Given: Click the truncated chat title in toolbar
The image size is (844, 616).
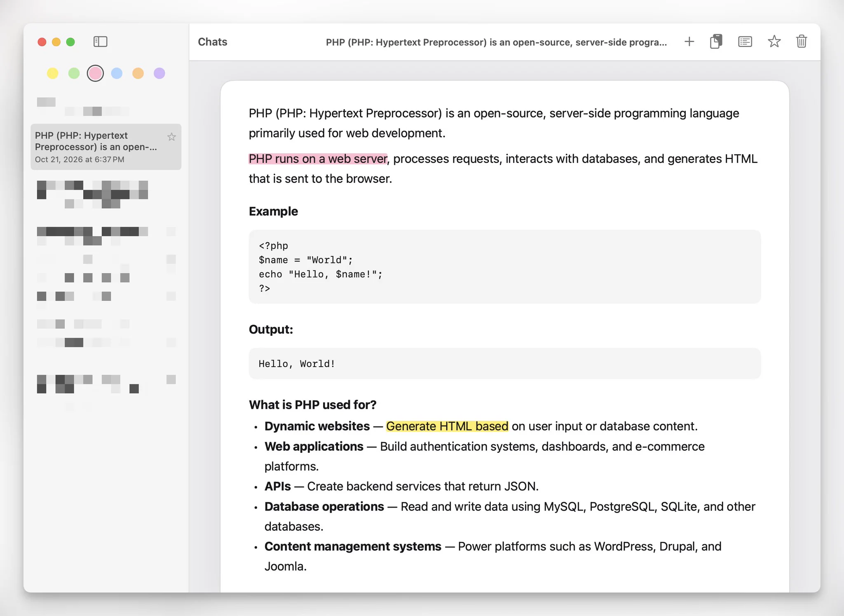Looking at the screenshot, I should click(x=496, y=42).
